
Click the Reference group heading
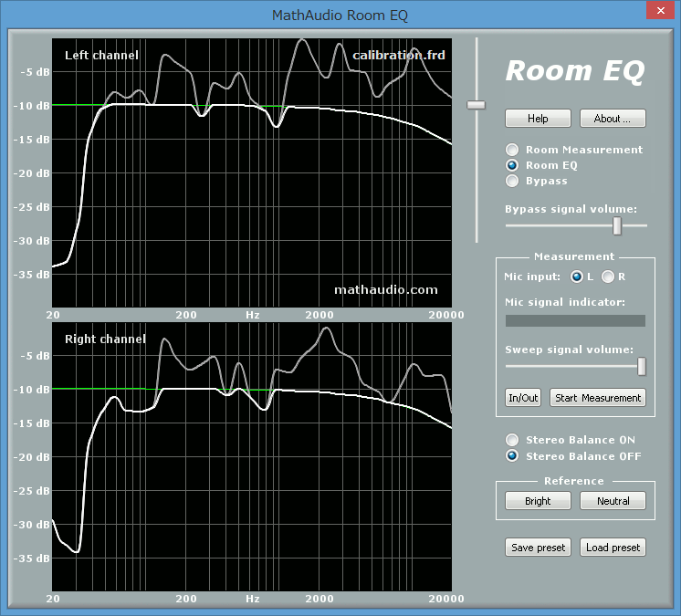[573, 481]
